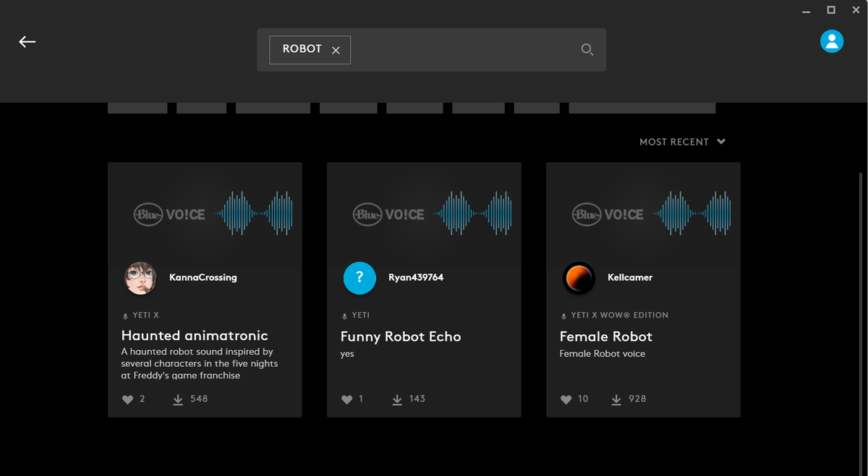
Task: Click the download icon on Female Robot card
Action: point(616,399)
